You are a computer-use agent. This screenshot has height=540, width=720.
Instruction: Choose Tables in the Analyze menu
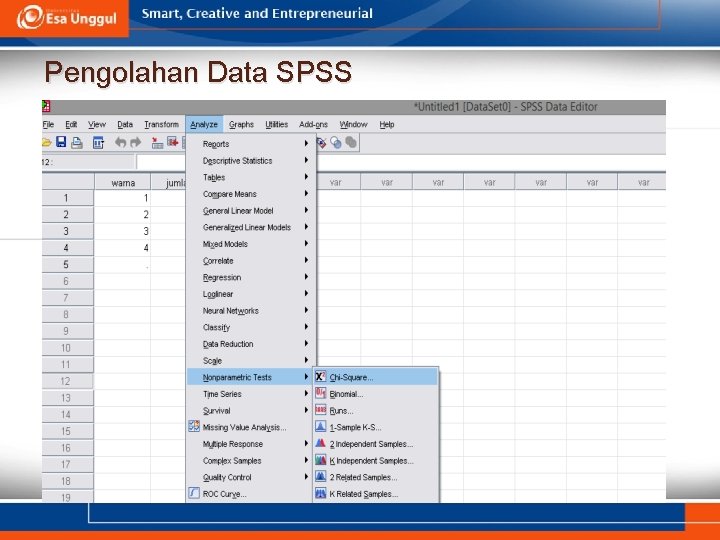pos(250,177)
